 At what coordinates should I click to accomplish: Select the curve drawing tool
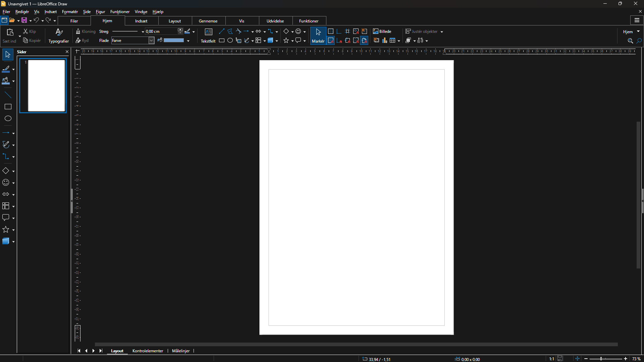(238, 31)
